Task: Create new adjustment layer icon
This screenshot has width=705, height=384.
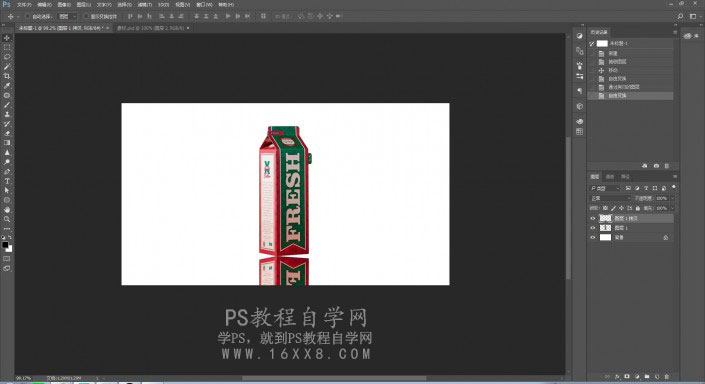Action: coord(637,376)
